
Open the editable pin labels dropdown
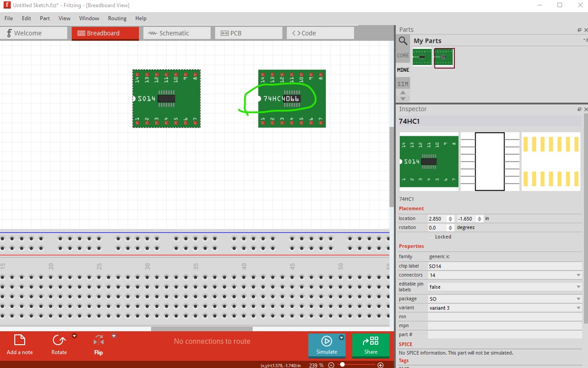505,287
